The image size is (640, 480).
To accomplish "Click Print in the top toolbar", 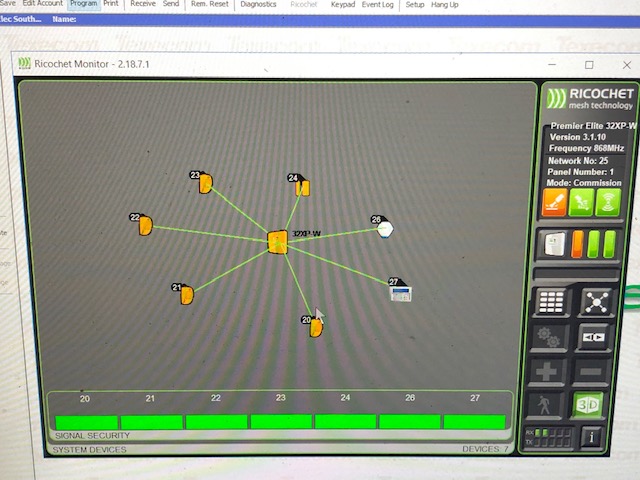I will [x=111, y=3].
